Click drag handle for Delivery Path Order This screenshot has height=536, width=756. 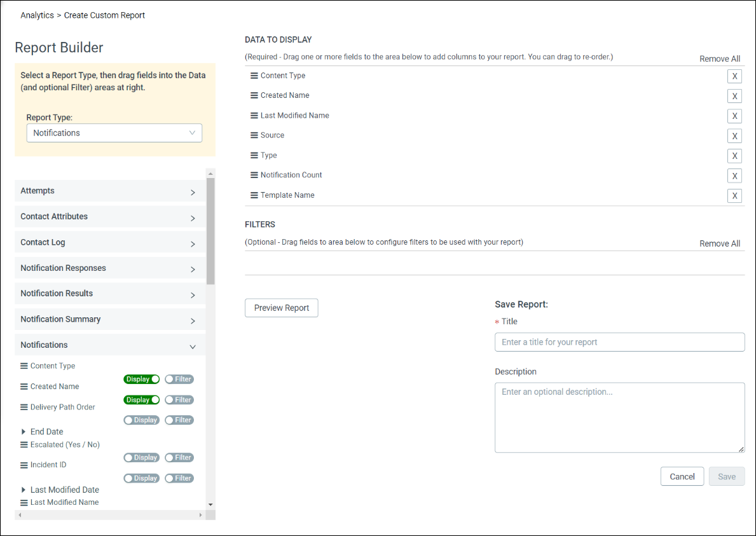pos(24,408)
